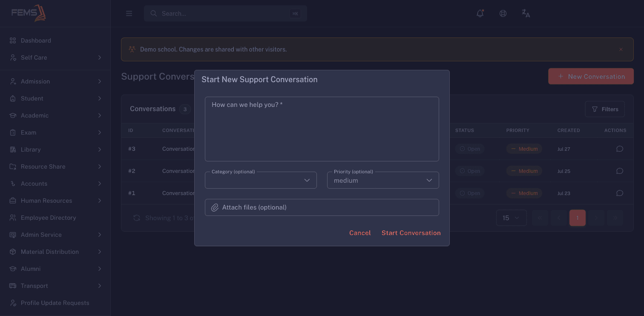This screenshot has width=644, height=316.
Task: Open notifications bell icon
Action: click(480, 14)
